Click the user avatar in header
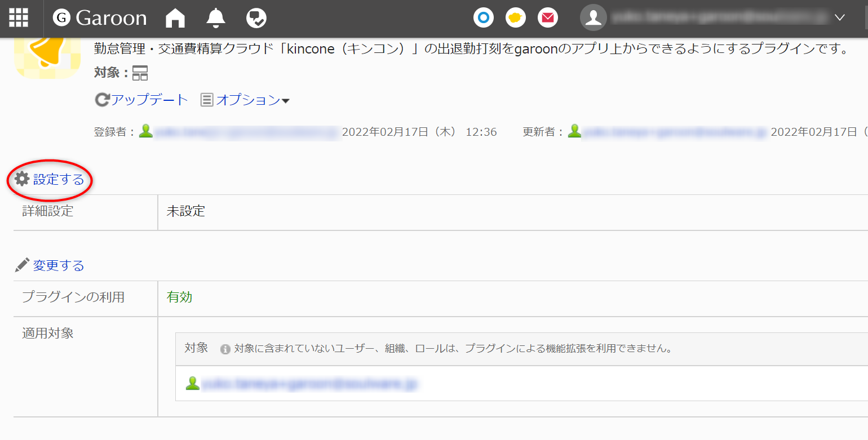 pyautogui.click(x=593, y=18)
